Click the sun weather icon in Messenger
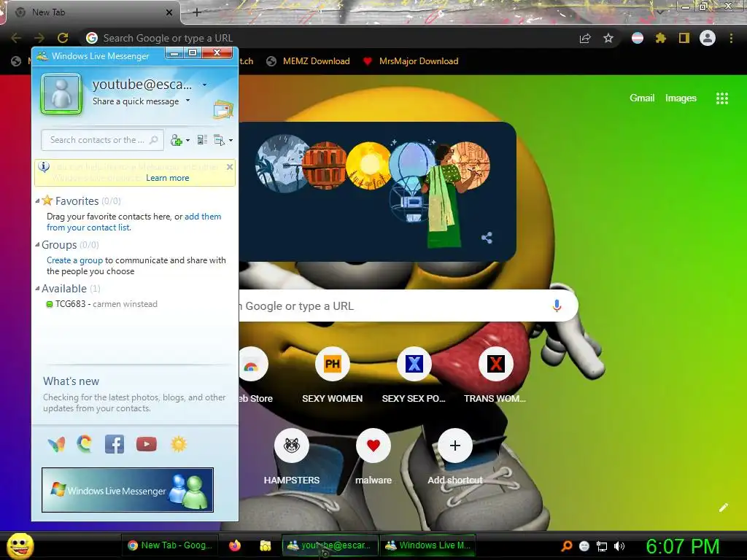Viewport: 747px width, 560px height. coord(179,444)
